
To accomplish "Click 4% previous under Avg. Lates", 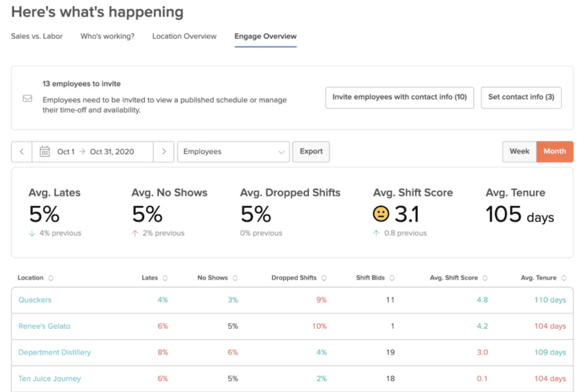I will click(60, 233).
